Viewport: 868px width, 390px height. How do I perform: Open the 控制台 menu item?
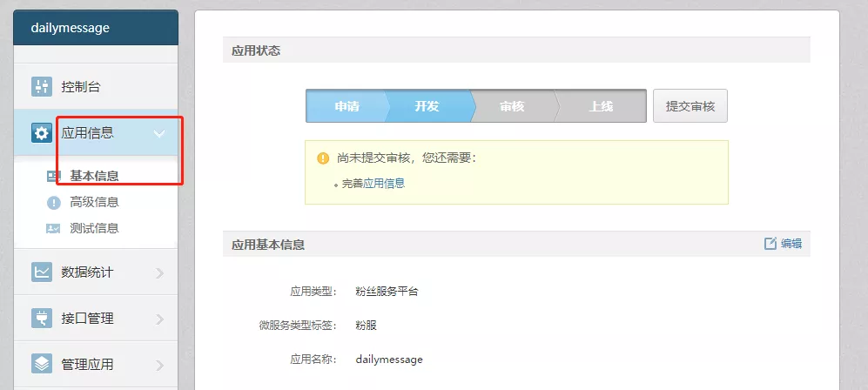coord(96,87)
